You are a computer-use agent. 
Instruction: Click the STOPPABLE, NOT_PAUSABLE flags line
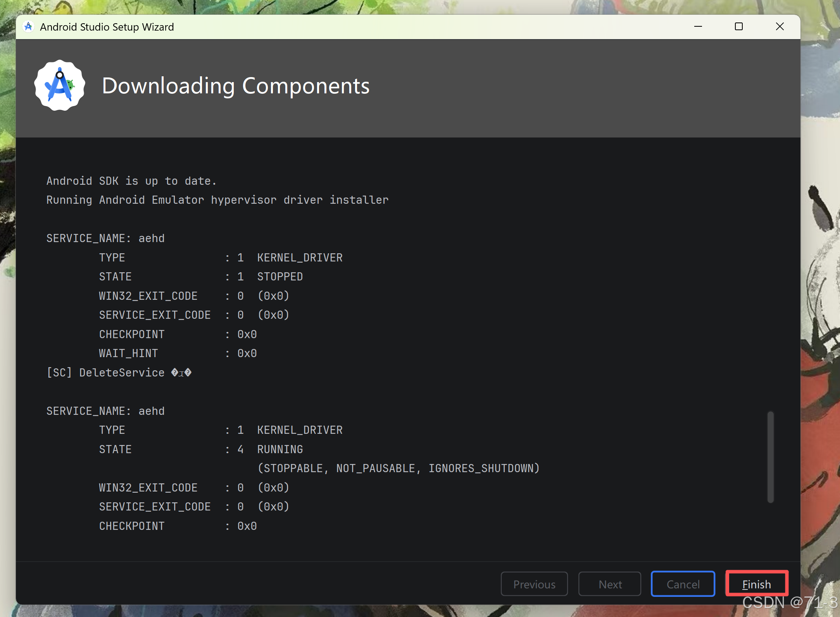pos(398,468)
